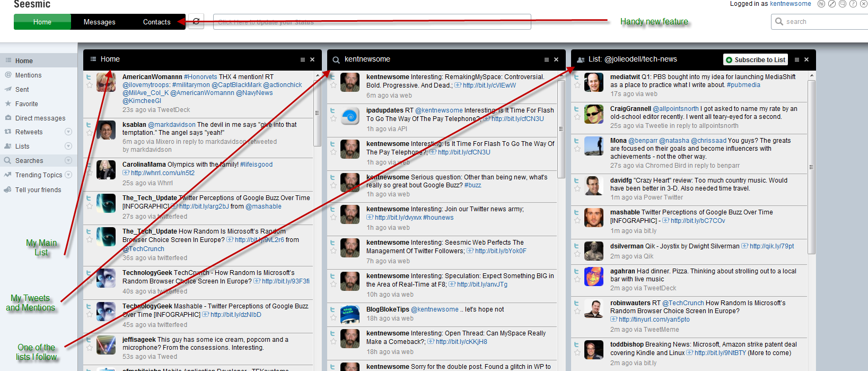Switch to the Contacts tab
Viewport: 868px width, 371px height.
click(x=156, y=22)
